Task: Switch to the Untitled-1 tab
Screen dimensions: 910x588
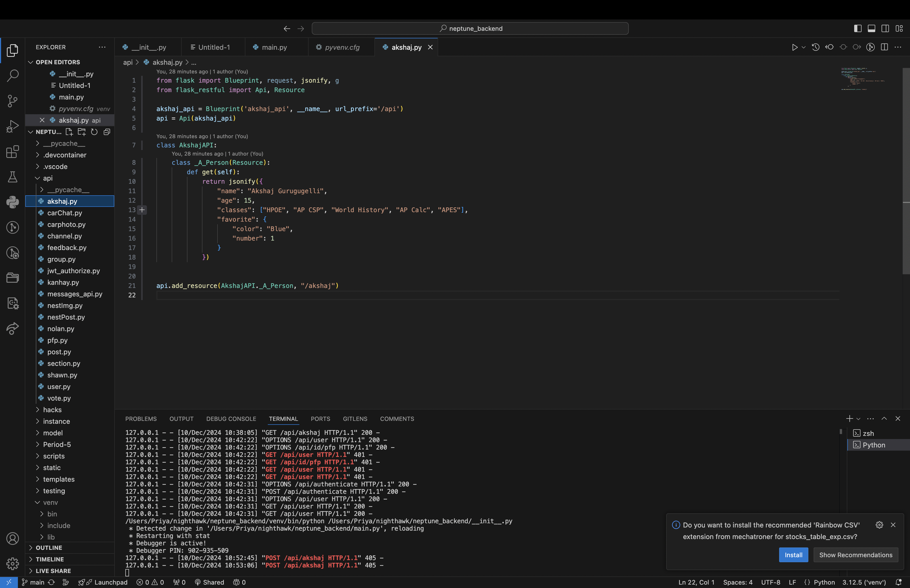Action: click(213, 47)
